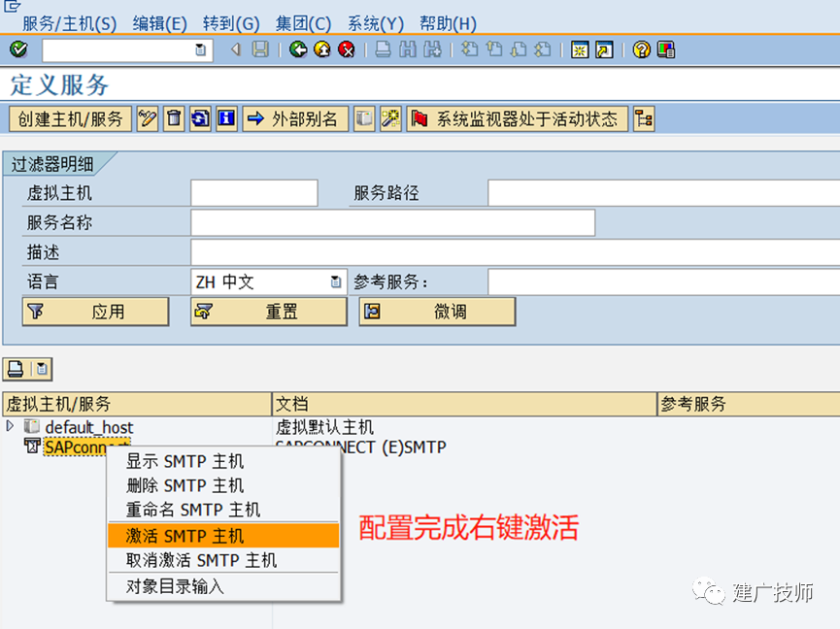Click the 重置 button
Viewport: 840px width, 629px height.
click(x=268, y=311)
